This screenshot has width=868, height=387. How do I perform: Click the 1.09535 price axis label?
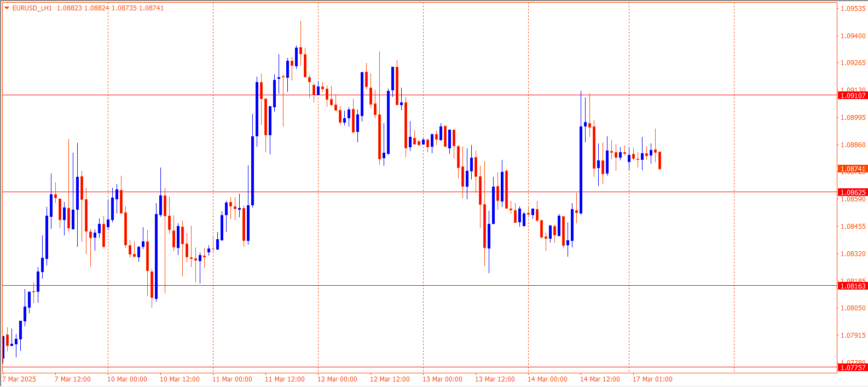click(x=853, y=9)
